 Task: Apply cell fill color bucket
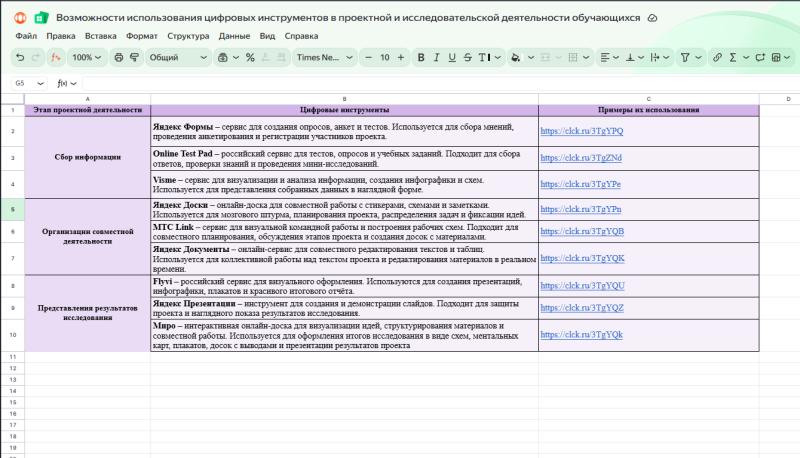pyautogui.click(x=516, y=58)
